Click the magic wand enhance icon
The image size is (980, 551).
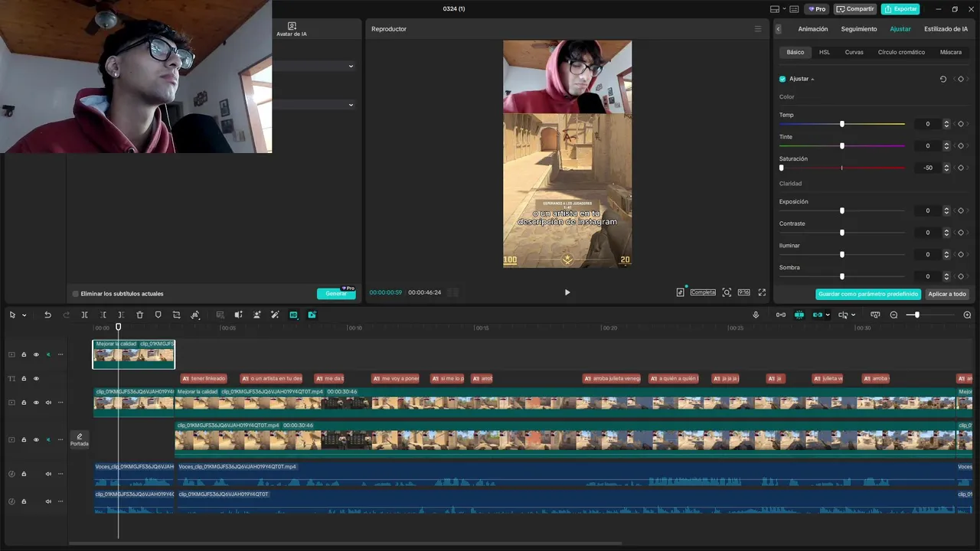pos(275,315)
